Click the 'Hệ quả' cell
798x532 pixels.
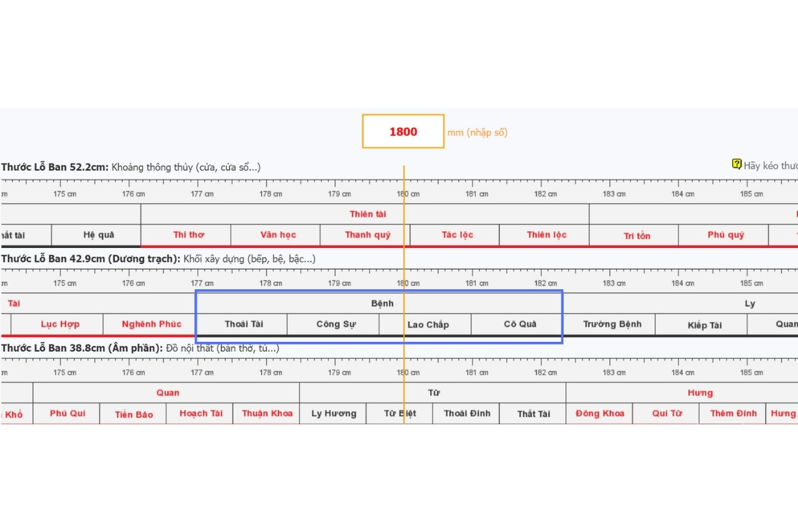coord(96,235)
